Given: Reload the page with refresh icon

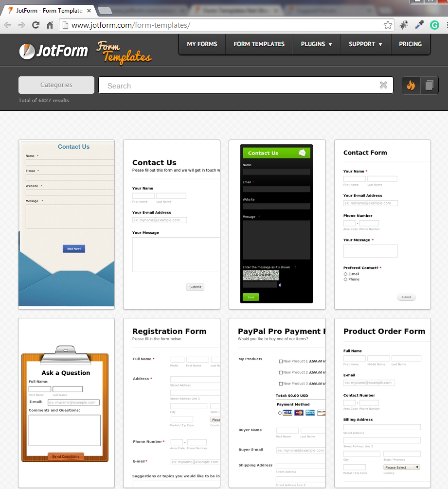Looking at the screenshot, I should (36, 25).
